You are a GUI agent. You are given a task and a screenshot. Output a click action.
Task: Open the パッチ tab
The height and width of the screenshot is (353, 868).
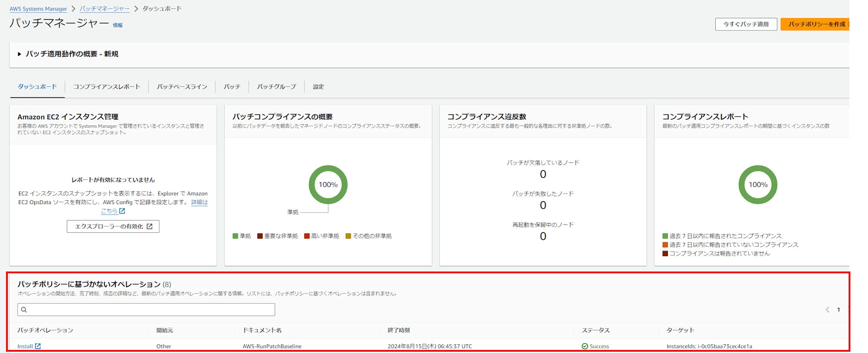pyautogui.click(x=232, y=86)
